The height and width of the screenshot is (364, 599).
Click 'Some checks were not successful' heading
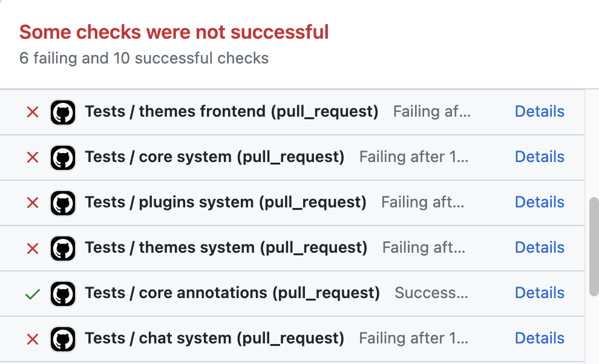(x=174, y=32)
